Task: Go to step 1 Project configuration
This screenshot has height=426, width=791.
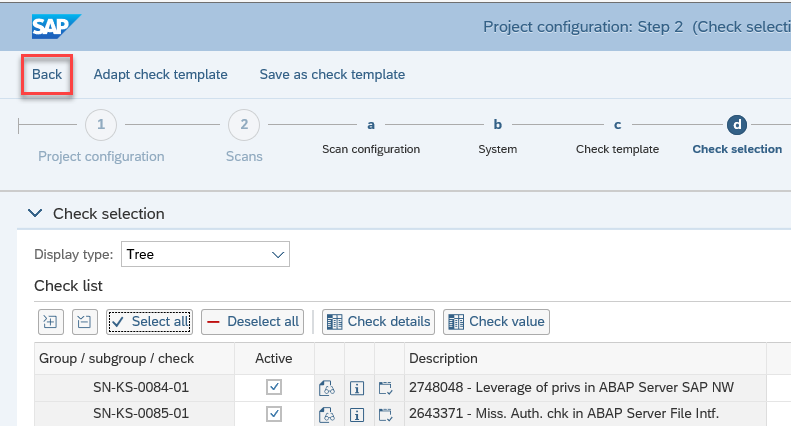Action: [101, 125]
